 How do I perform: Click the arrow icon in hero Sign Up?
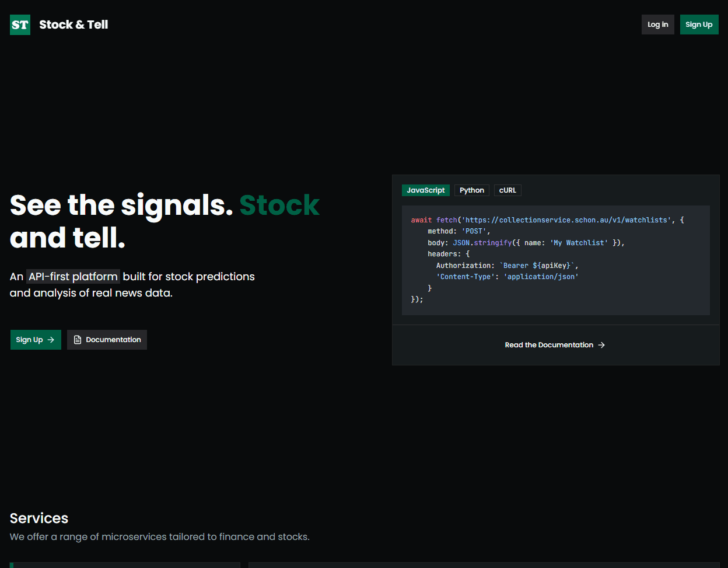(51, 340)
